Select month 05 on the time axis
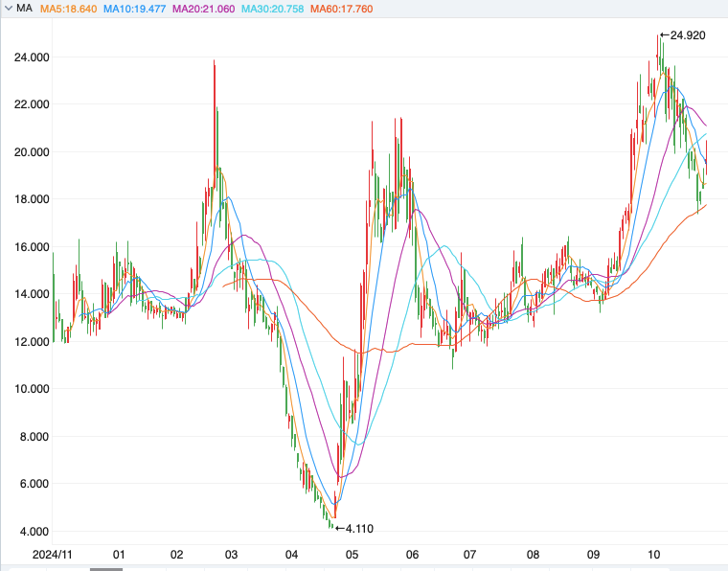 (x=353, y=555)
